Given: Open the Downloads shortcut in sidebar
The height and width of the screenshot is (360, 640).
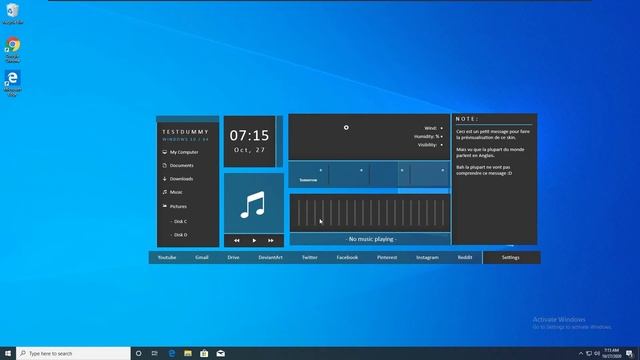Looking at the screenshot, I should tap(181, 179).
